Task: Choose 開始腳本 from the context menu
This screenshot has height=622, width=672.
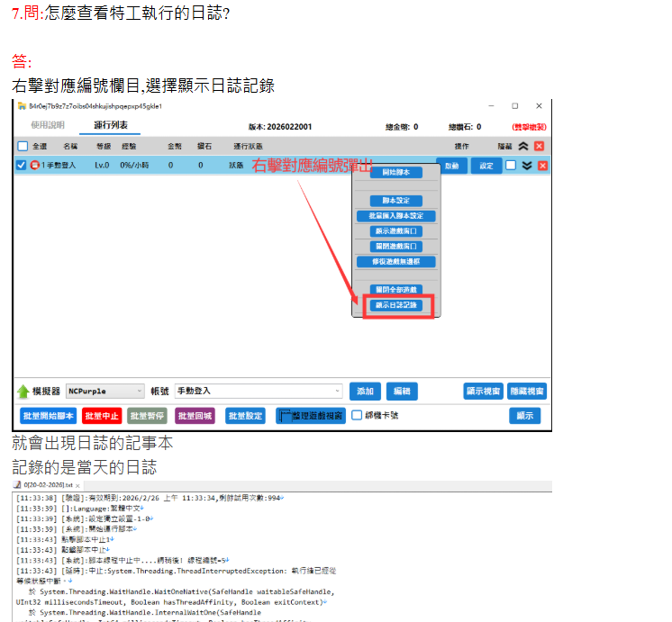Action: click(x=396, y=174)
